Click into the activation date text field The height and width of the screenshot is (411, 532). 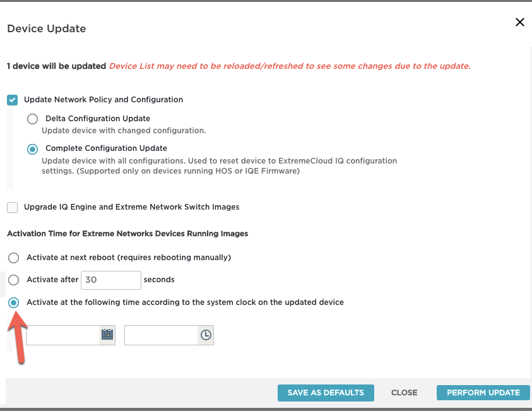[62, 335]
